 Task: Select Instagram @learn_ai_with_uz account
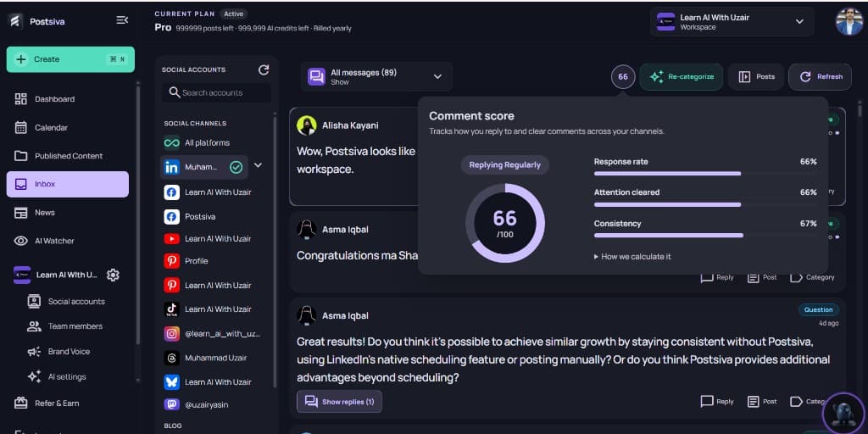(x=222, y=334)
